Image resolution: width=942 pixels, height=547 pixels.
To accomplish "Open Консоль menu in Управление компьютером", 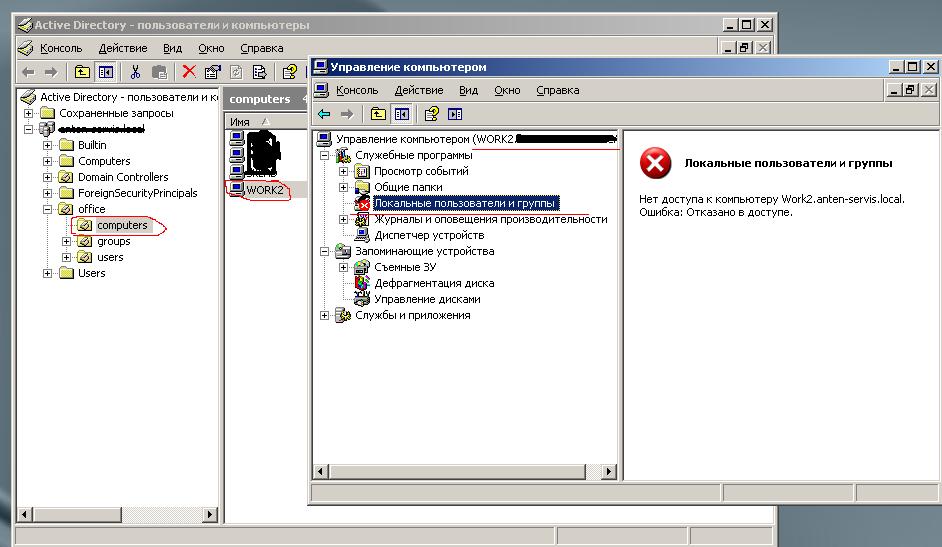I will click(357, 90).
